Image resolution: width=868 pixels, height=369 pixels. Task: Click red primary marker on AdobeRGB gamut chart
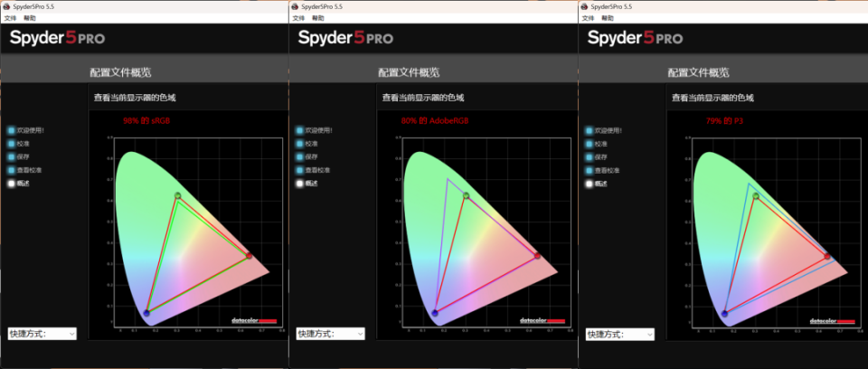pos(537,255)
